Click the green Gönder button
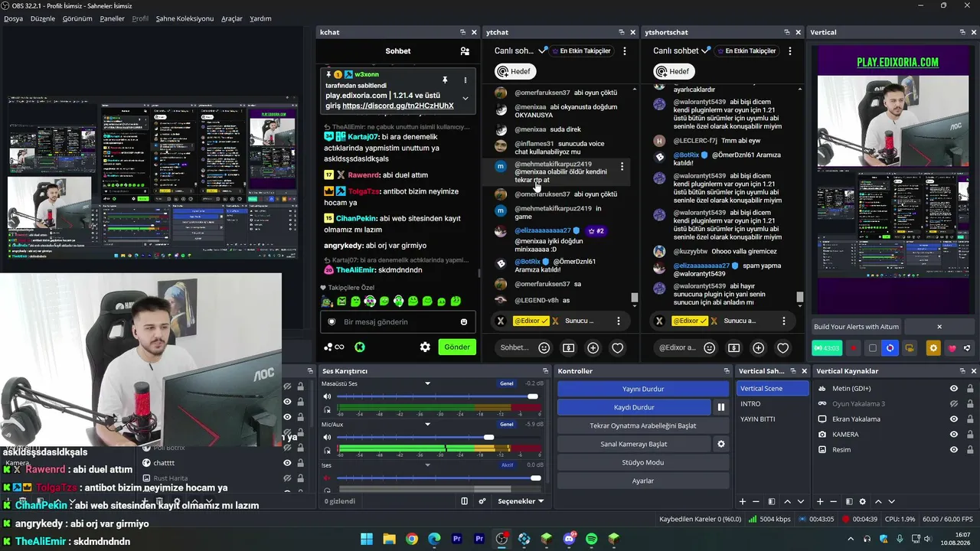The width and height of the screenshot is (980, 551). pyautogui.click(x=457, y=347)
